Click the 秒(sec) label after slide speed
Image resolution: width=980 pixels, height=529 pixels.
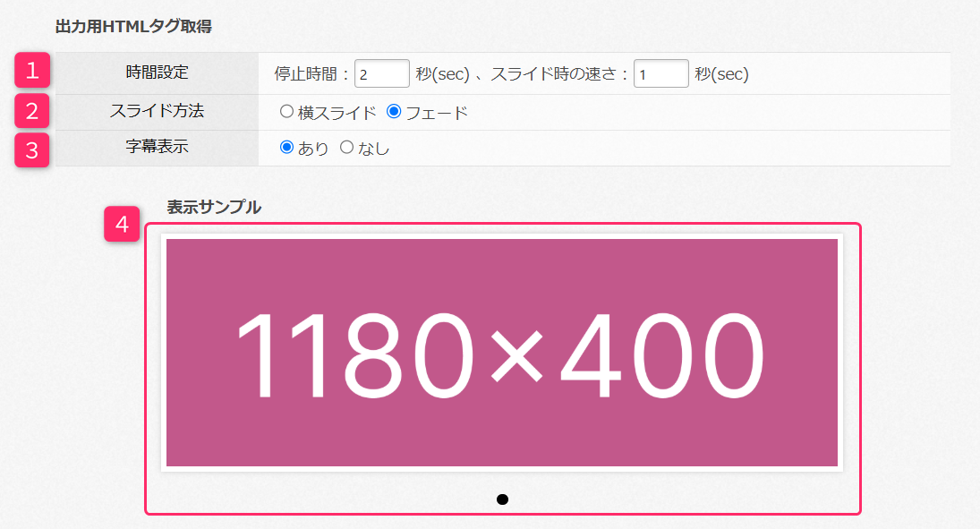click(x=720, y=73)
